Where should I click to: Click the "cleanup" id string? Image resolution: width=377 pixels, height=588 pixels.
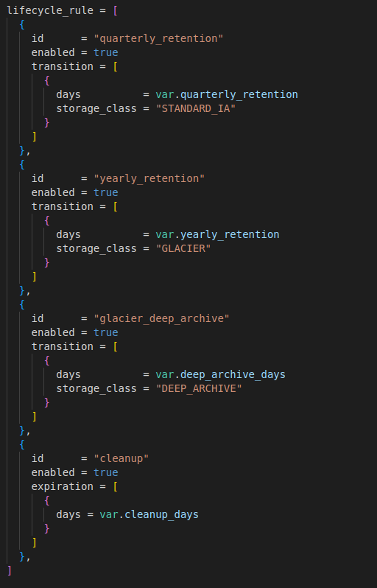[x=121, y=458]
